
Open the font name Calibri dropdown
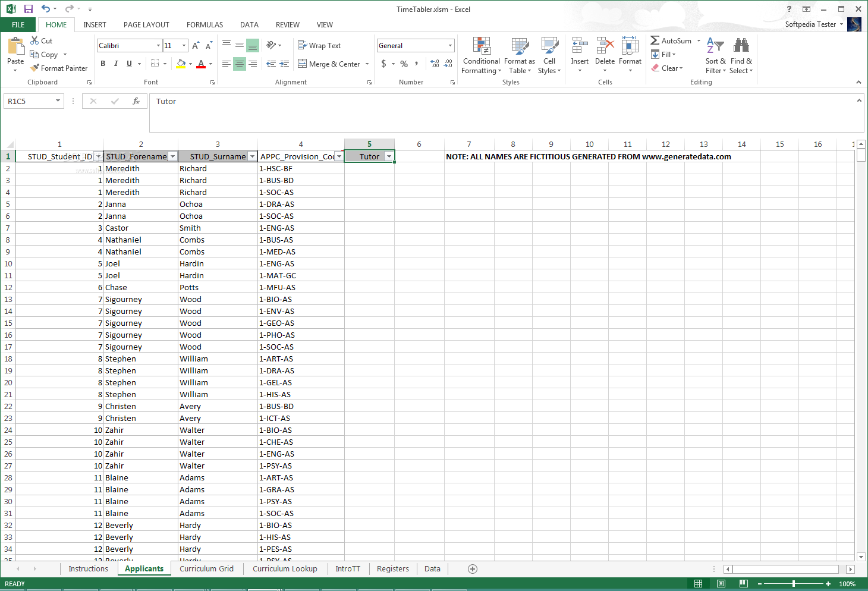click(158, 45)
